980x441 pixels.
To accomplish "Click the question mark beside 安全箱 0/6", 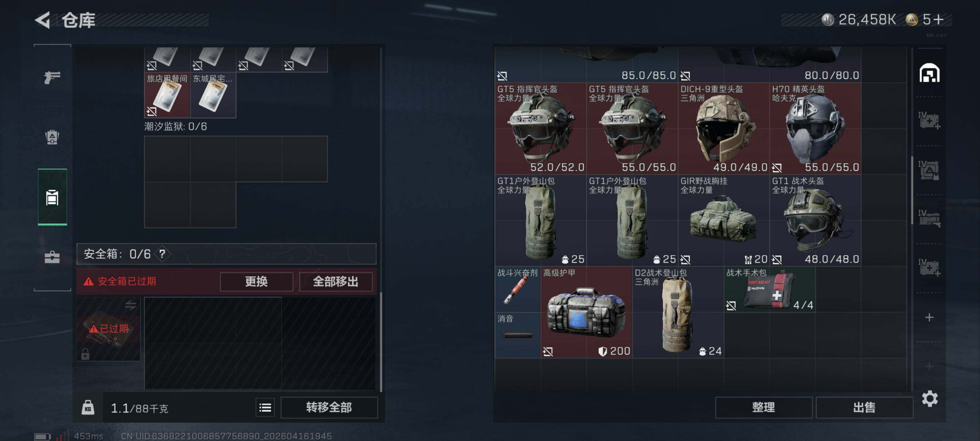I will pos(163,254).
